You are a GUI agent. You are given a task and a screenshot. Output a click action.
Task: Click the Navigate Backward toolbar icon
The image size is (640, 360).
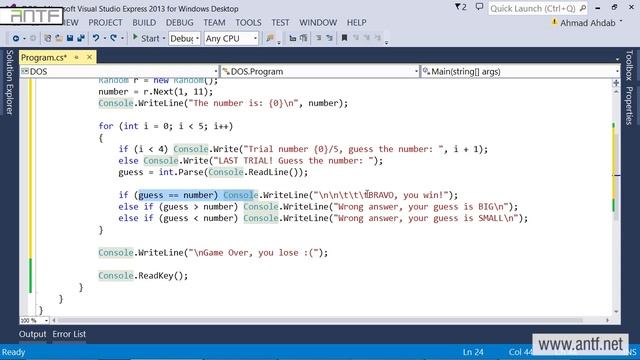[x=16, y=38]
